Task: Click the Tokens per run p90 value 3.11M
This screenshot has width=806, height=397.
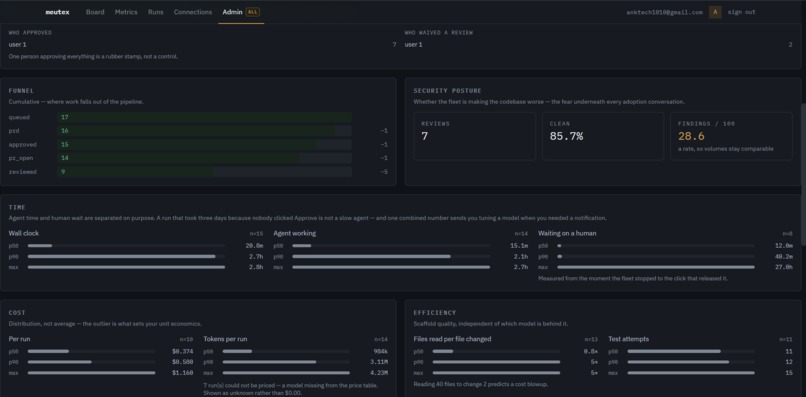Action: tap(379, 363)
